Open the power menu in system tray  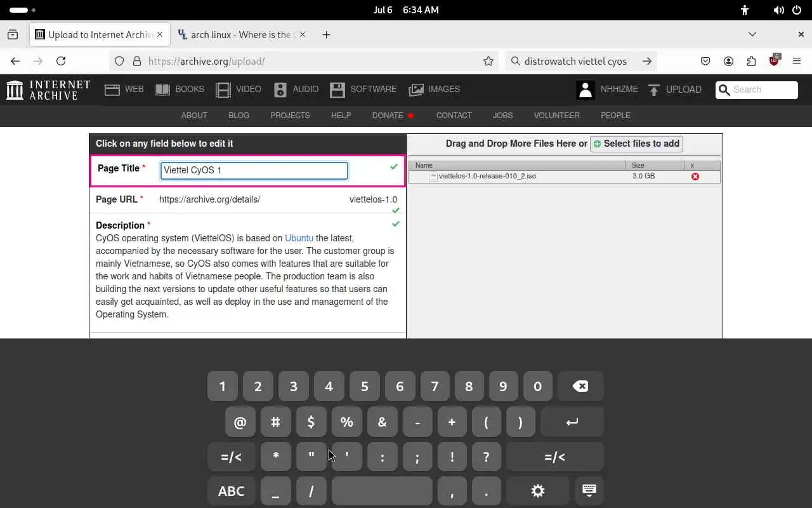pos(797,10)
